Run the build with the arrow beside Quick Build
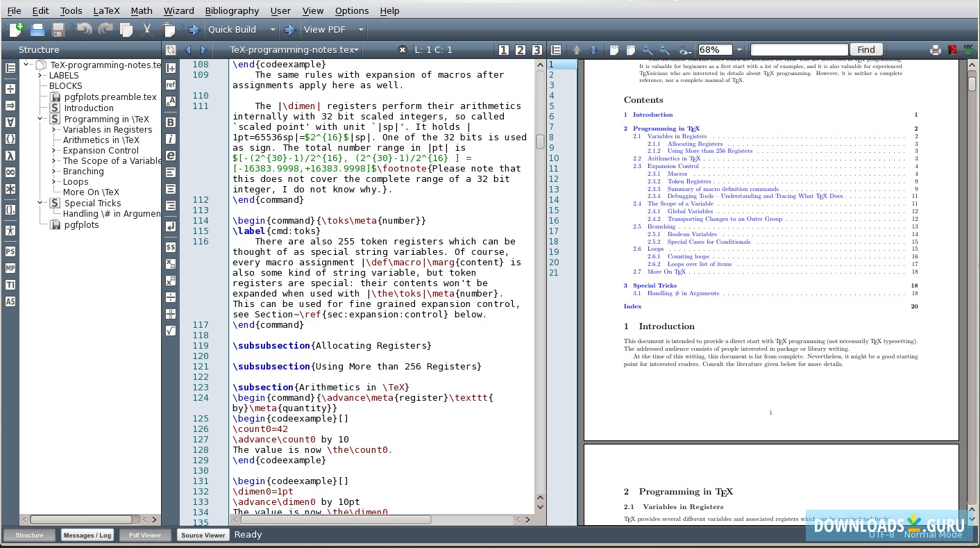The image size is (980, 548). pyautogui.click(x=194, y=29)
